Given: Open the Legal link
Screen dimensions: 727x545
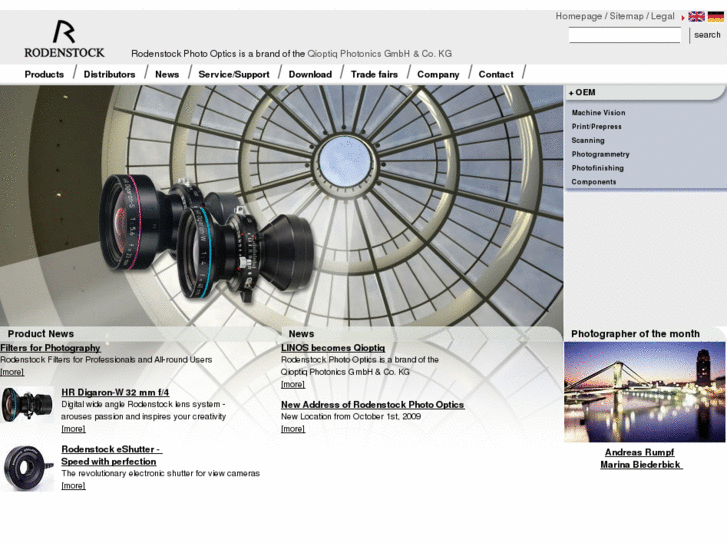Looking at the screenshot, I should (663, 16).
